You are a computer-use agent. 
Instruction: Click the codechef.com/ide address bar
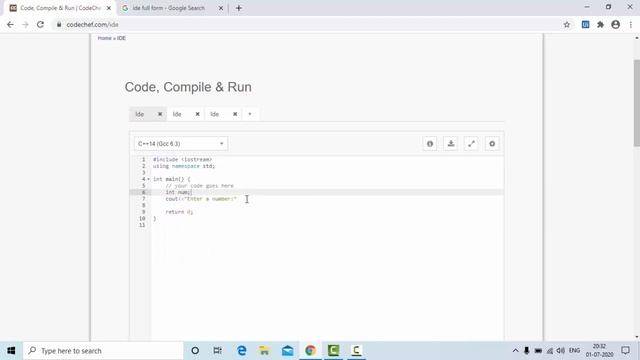coord(306,24)
